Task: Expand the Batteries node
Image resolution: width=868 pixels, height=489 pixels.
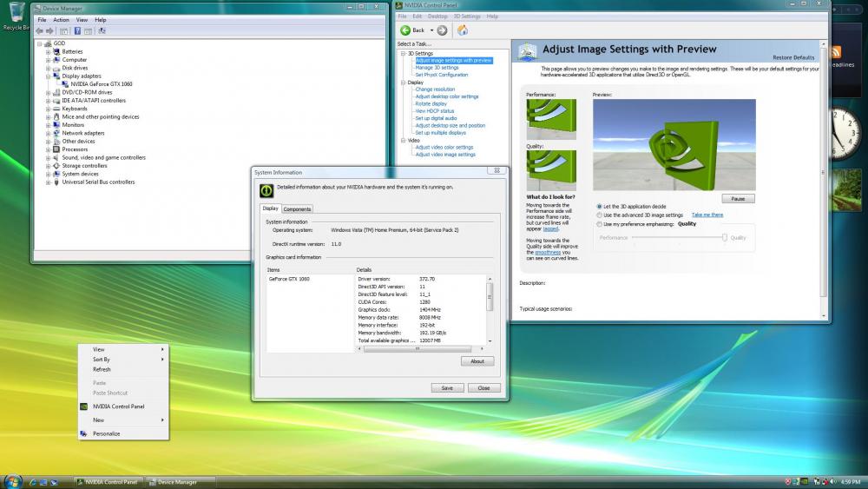Action: click(48, 51)
